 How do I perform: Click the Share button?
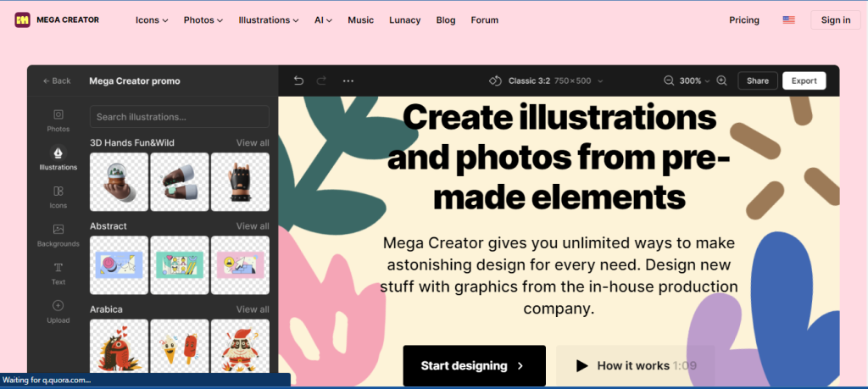[x=757, y=81]
